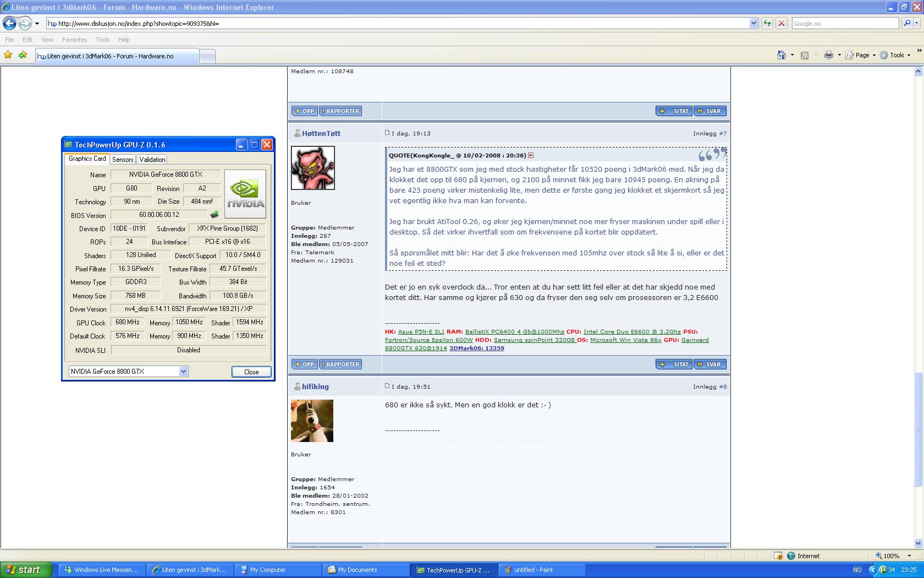Open HøttenTøtt user profile link

pyautogui.click(x=321, y=133)
